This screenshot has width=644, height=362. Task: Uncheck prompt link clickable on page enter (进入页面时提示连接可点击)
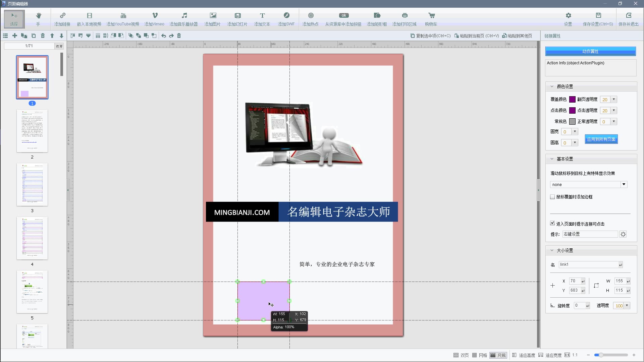(552, 223)
